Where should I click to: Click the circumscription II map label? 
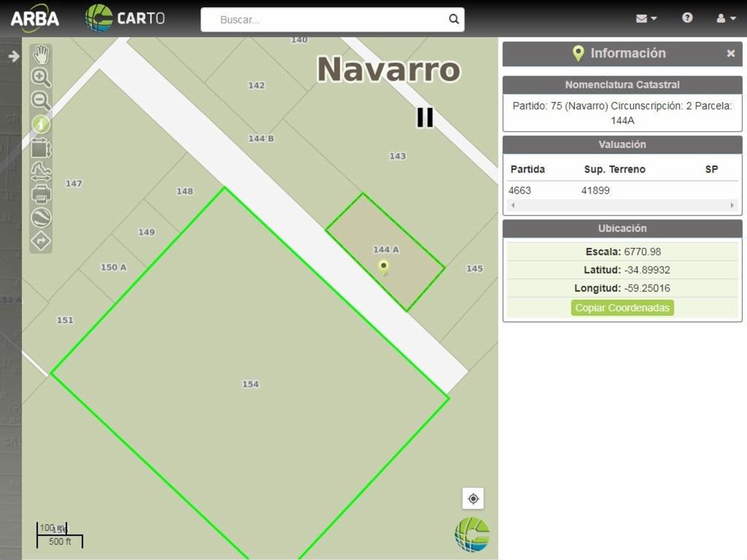point(425,117)
